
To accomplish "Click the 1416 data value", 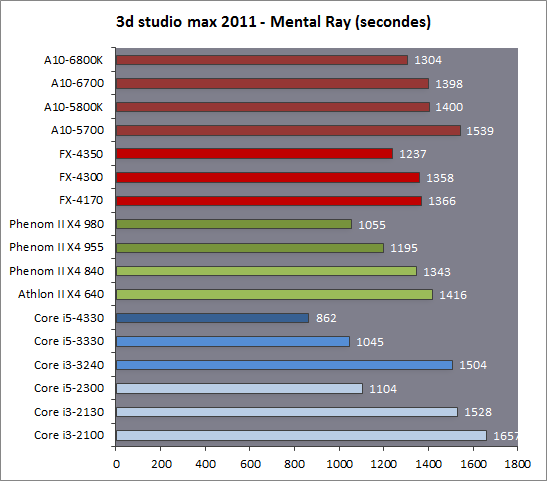I will (x=453, y=295).
